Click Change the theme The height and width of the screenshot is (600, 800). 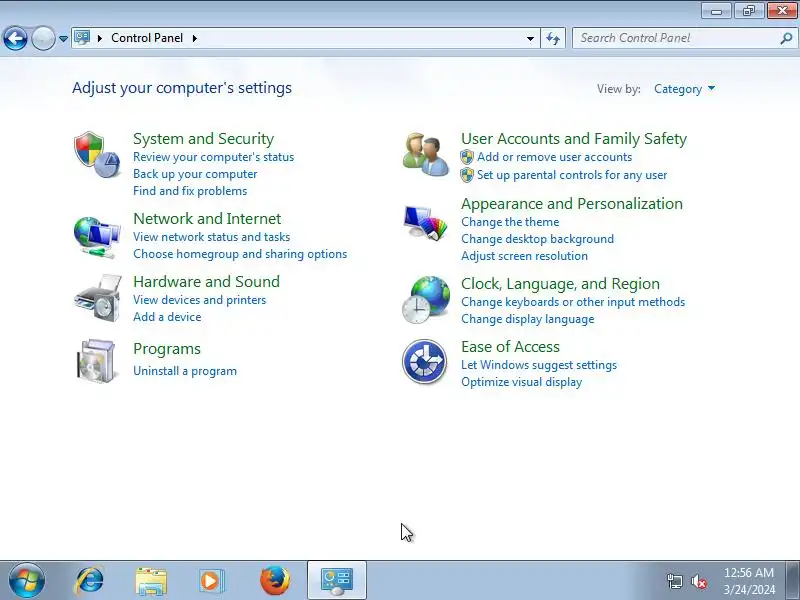pyautogui.click(x=510, y=222)
